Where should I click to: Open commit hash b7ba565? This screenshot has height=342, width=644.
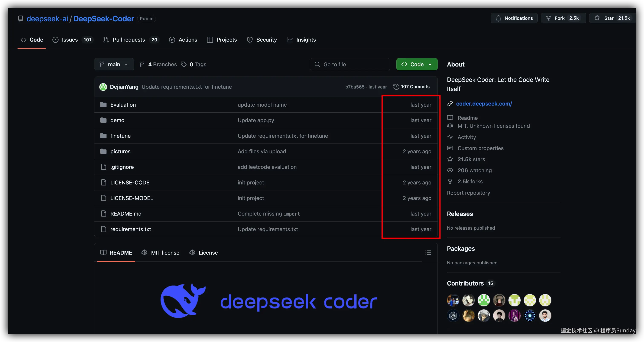(x=355, y=87)
